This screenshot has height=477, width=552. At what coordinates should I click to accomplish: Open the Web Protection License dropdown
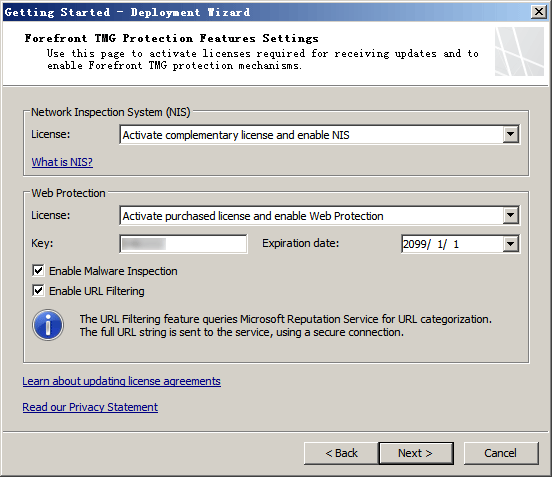click(510, 215)
